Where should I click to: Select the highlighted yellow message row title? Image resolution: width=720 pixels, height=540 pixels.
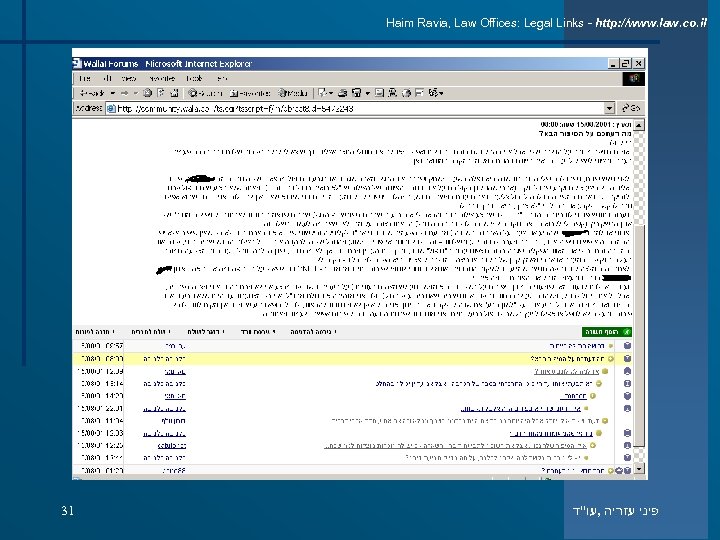(x=567, y=359)
